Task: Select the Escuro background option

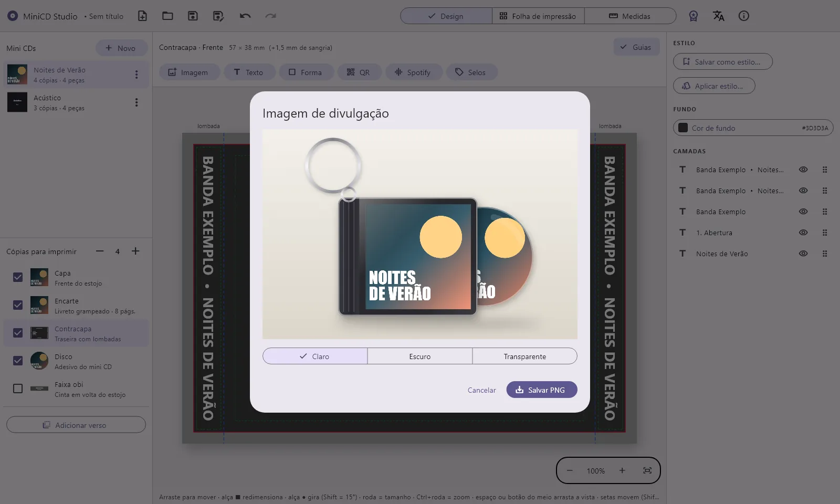Action: pyautogui.click(x=420, y=356)
